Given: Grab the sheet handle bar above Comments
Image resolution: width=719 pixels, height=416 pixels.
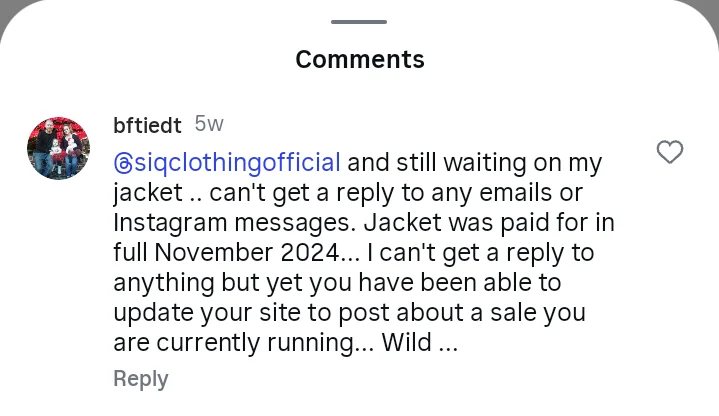Looking at the screenshot, I should [359, 22].
